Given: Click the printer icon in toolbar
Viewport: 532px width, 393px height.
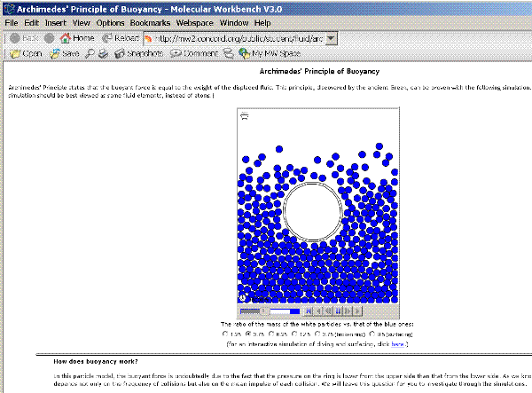Looking at the screenshot, I should coord(104,53).
